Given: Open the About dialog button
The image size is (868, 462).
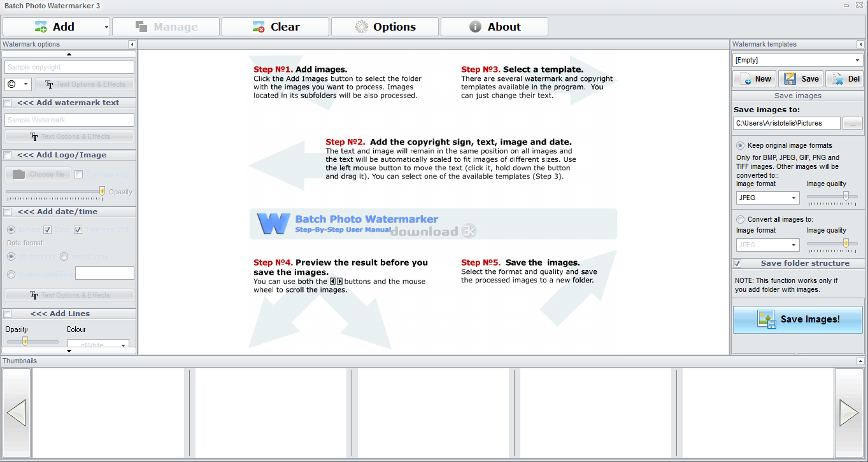Looking at the screenshot, I should click(x=495, y=27).
